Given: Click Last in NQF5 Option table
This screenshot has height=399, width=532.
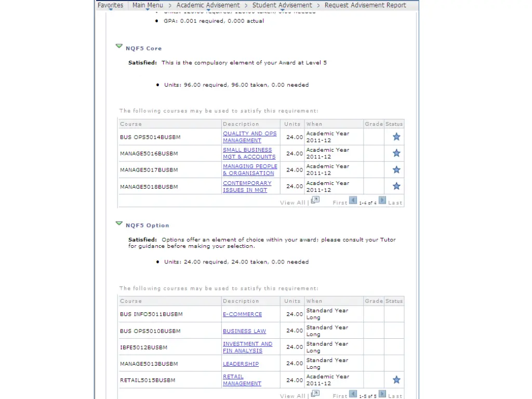Looking at the screenshot, I should 395,396.
